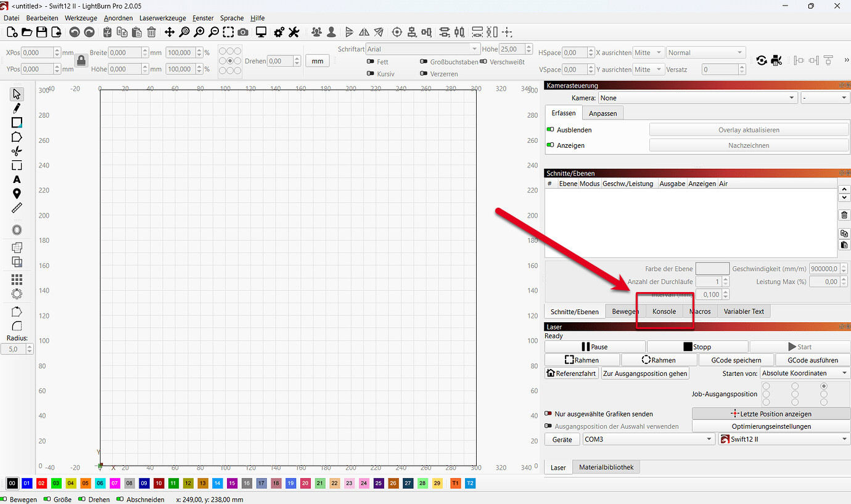Choose the Text creation tool
Viewport: 851px width, 504px height.
pyautogui.click(x=17, y=179)
